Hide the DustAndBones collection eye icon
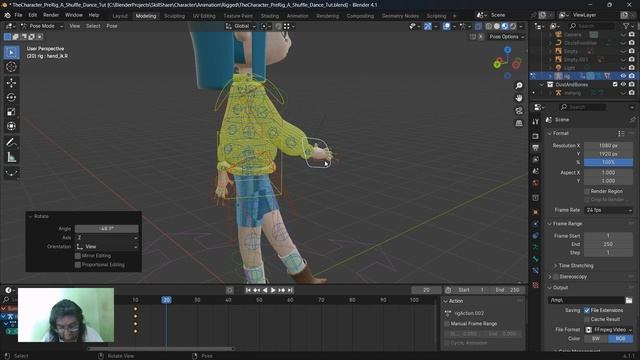Screen dimensions: 640x360 point(623,84)
